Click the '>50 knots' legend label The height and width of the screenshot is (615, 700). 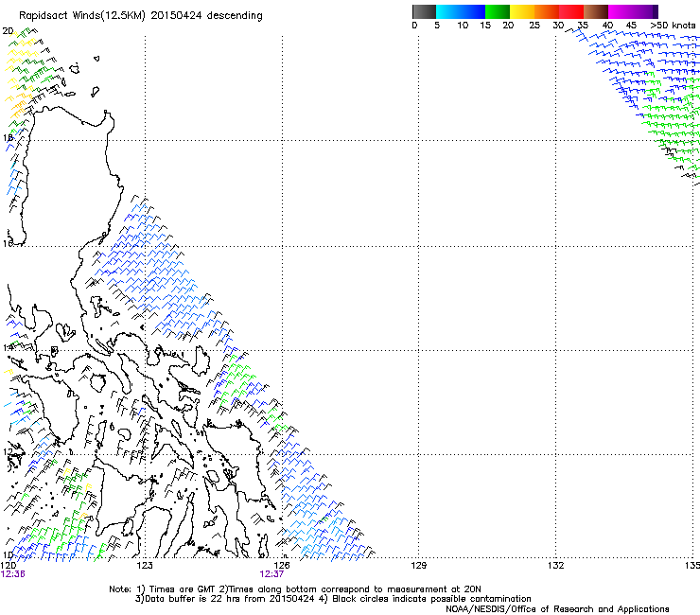click(x=673, y=26)
